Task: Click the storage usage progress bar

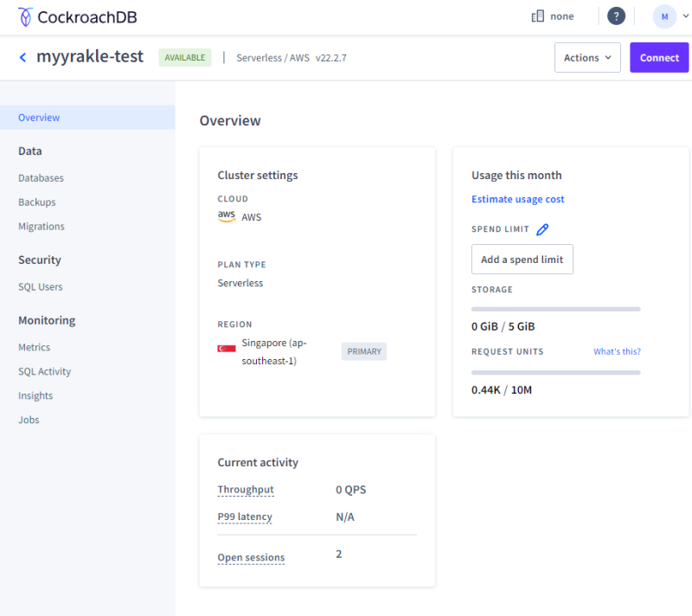Action: coord(555,309)
